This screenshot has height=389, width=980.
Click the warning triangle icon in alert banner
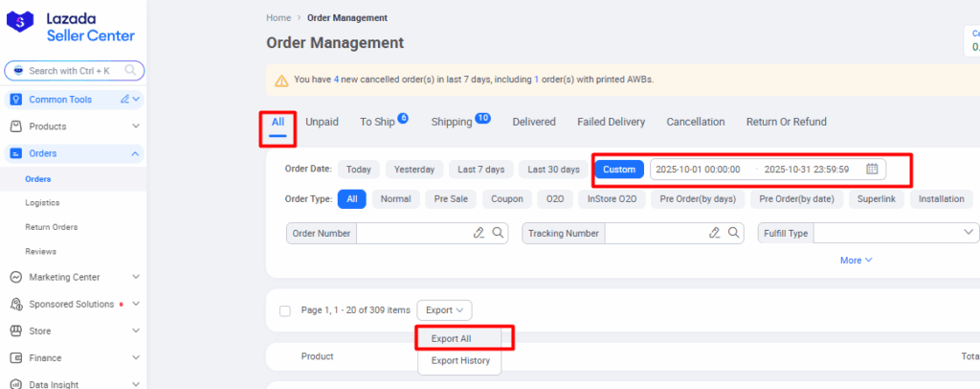[x=282, y=80]
